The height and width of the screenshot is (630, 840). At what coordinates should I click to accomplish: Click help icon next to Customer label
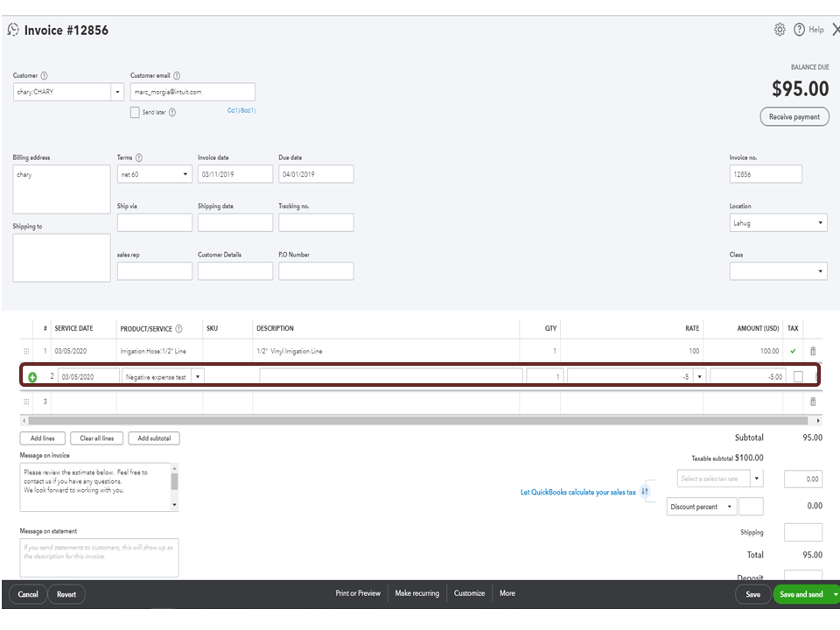[x=45, y=76]
